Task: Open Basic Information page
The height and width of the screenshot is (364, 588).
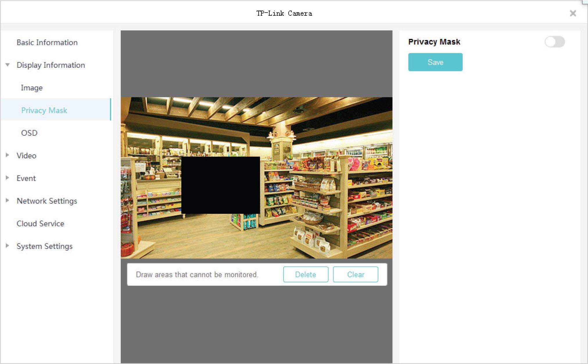Action: (x=47, y=42)
